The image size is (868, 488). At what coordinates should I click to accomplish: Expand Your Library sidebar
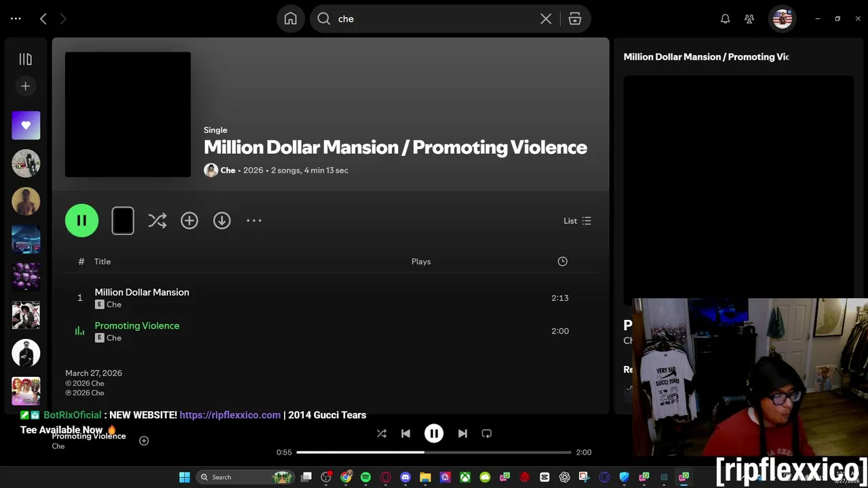click(x=26, y=60)
